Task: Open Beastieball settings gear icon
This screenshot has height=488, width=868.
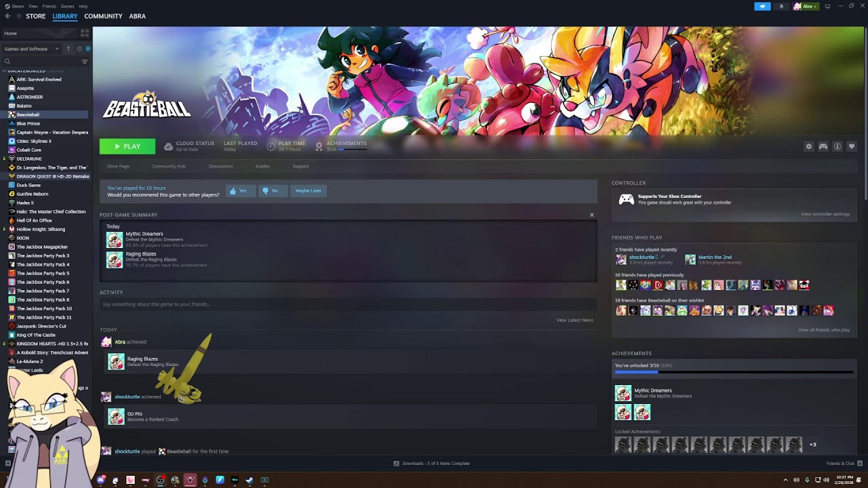Action: click(x=808, y=146)
